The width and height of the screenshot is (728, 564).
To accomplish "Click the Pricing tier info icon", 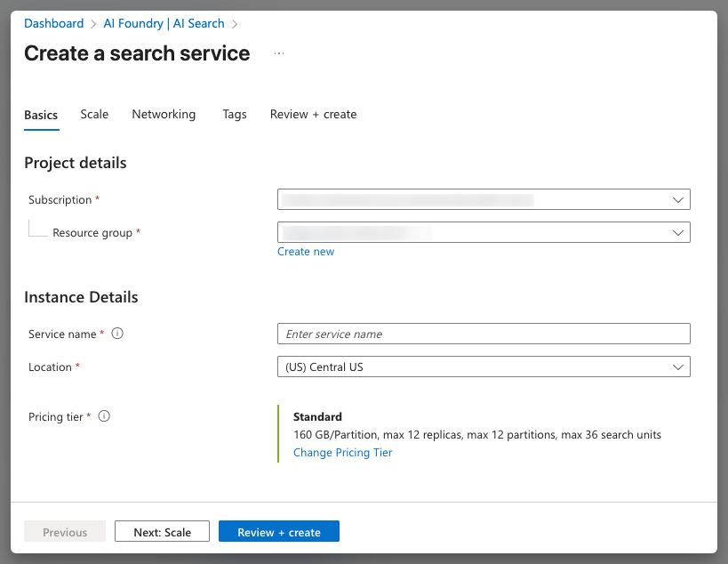I will click(x=104, y=416).
